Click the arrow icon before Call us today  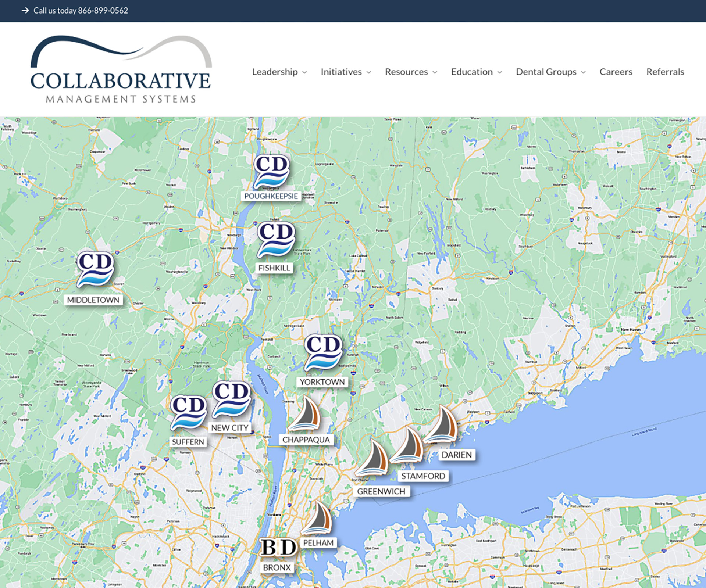coord(25,11)
